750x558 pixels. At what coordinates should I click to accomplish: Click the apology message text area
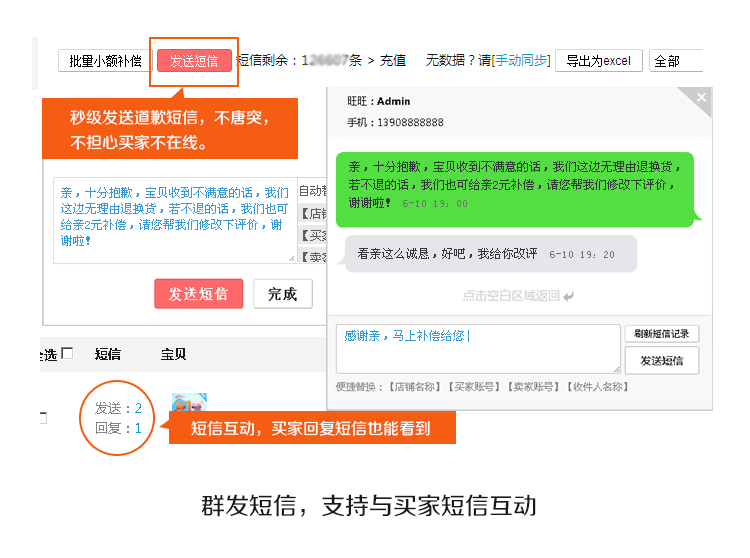point(173,220)
